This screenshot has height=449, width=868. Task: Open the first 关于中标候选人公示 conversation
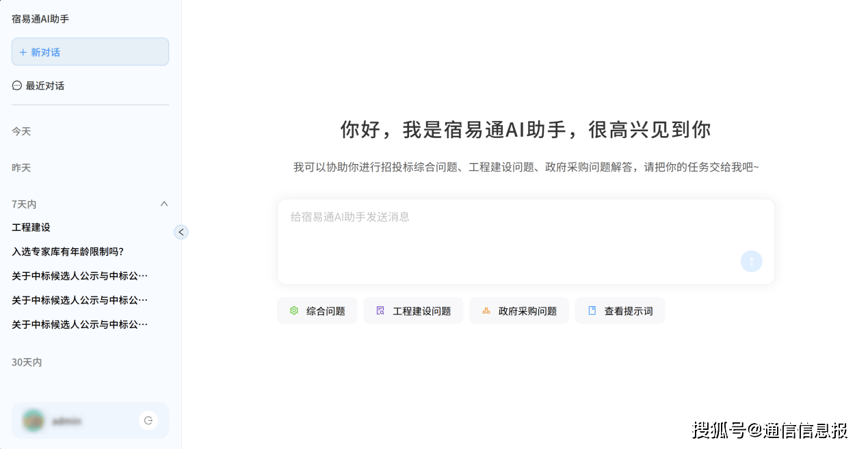point(79,276)
